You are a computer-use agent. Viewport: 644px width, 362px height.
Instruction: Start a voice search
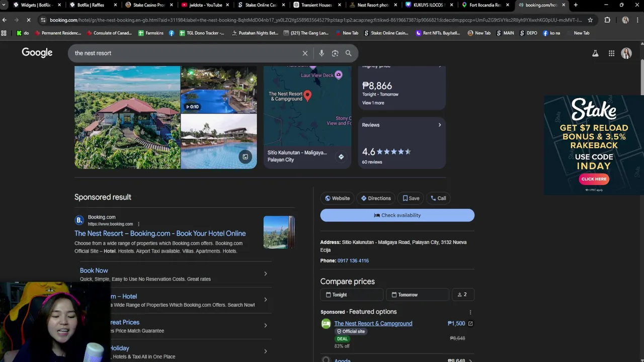321,53
